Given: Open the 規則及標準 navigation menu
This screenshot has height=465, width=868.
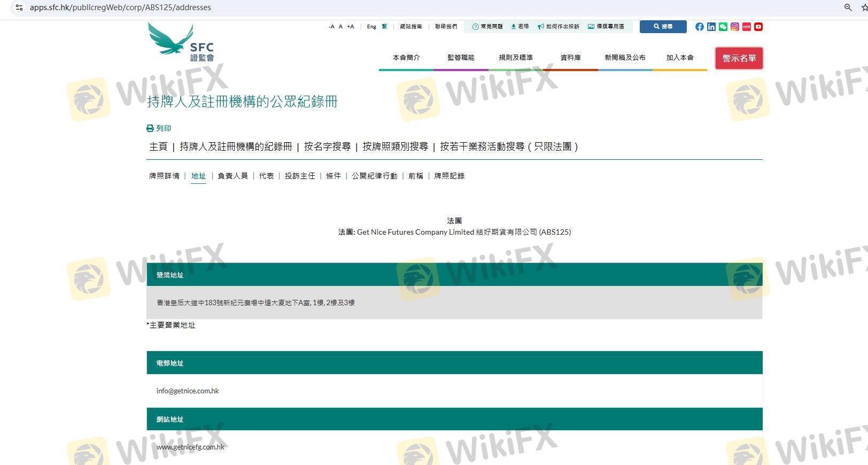Looking at the screenshot, I should (x=516, y=58).
